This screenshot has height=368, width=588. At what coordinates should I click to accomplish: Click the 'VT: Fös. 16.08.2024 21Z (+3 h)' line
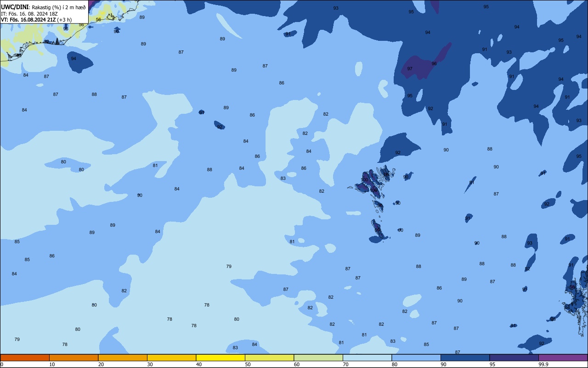click(x=36, y=20)
